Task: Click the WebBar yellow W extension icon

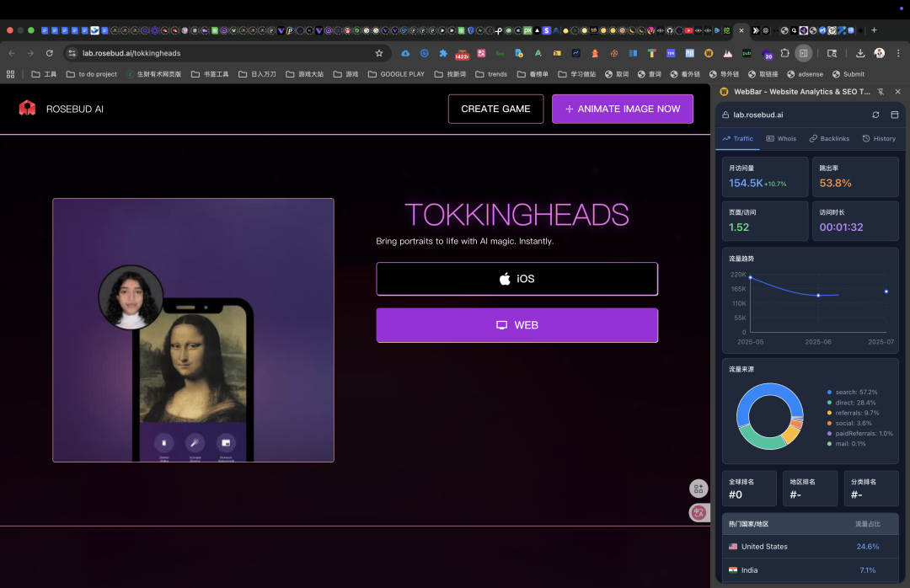Action: click(x=709, y=53)
